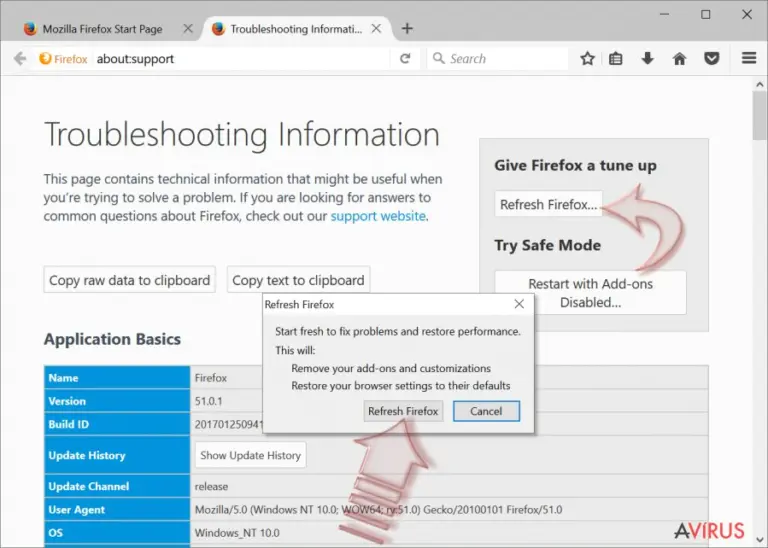Open the hamburger menu
Screen dimensions: 768x548
(x=749, y=58)
